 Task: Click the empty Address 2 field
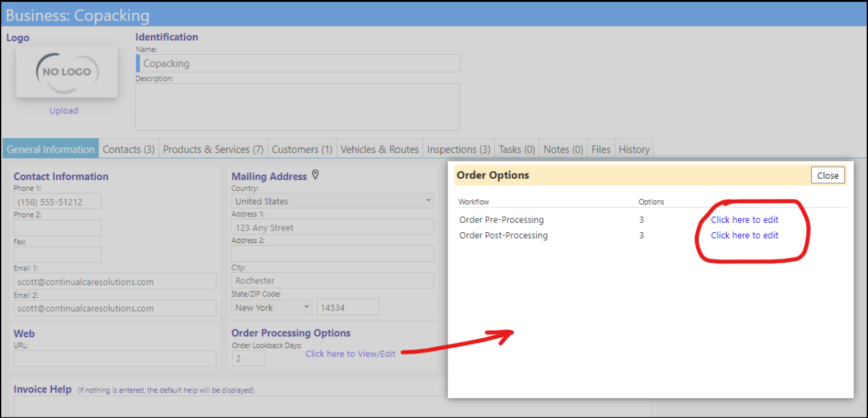point(333,254)
